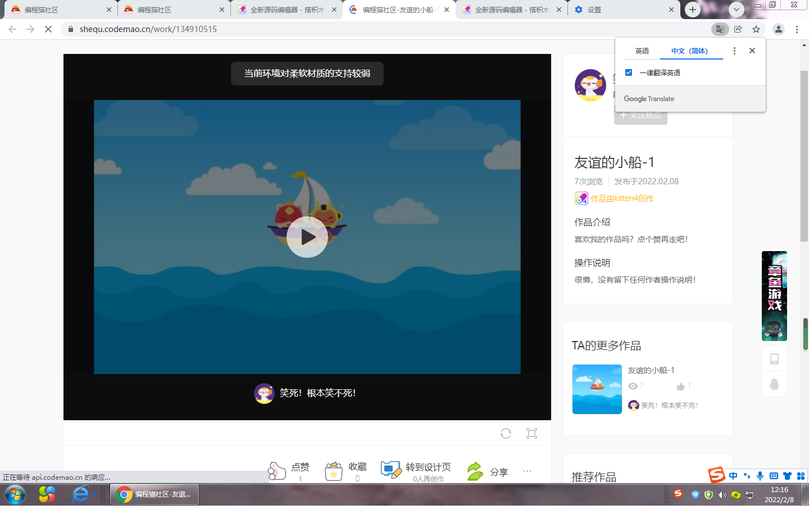The width and height of the screenshot is (809, 532).
Task: Open the more options ellipsis beside 分享
Action: [x=527, y=471]
